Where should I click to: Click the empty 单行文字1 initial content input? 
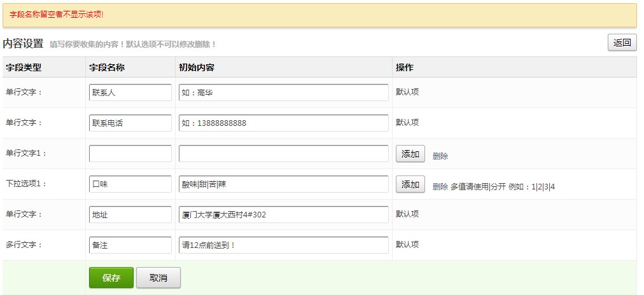283,153
